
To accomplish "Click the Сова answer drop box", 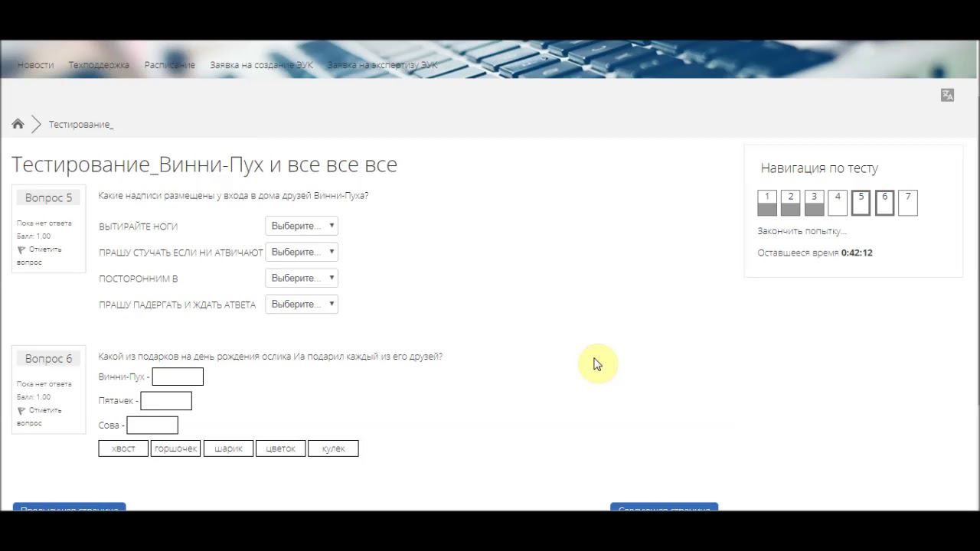I will (x=152, y=425).
